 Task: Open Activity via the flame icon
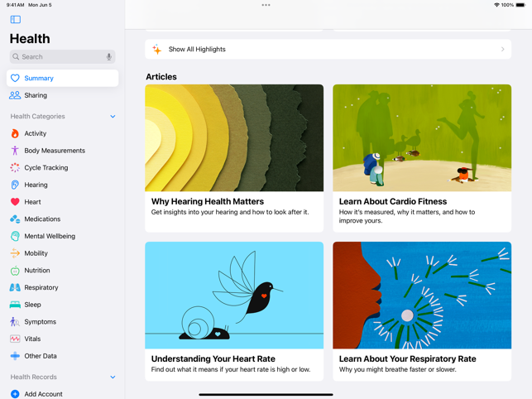15,133
